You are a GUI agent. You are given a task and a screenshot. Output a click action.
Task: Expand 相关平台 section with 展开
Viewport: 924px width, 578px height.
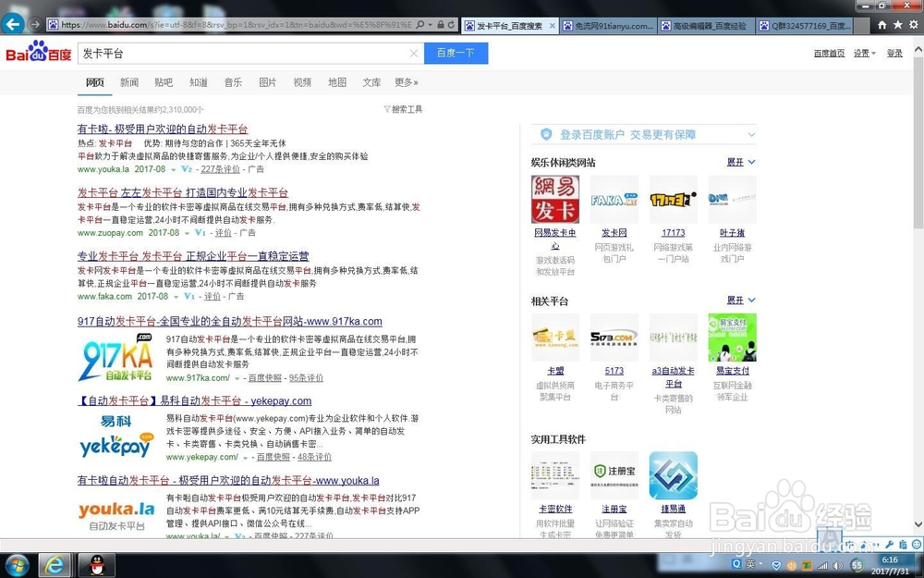[x=741, y=301]
